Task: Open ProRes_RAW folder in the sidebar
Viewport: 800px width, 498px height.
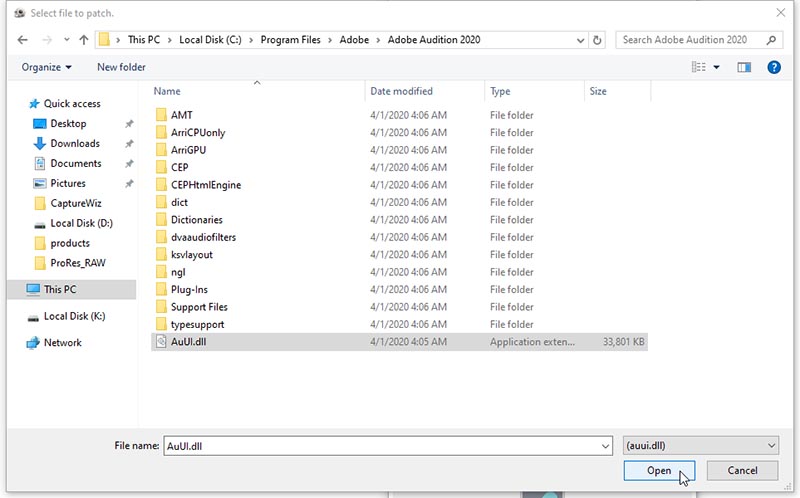Action: (x=70, y=263)
